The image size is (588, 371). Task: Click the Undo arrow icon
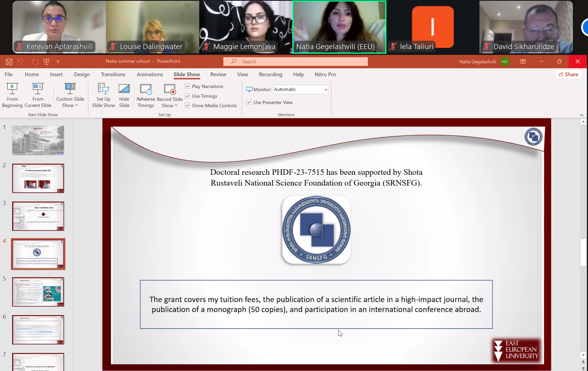pyautogui.click(x=20, y=62)
